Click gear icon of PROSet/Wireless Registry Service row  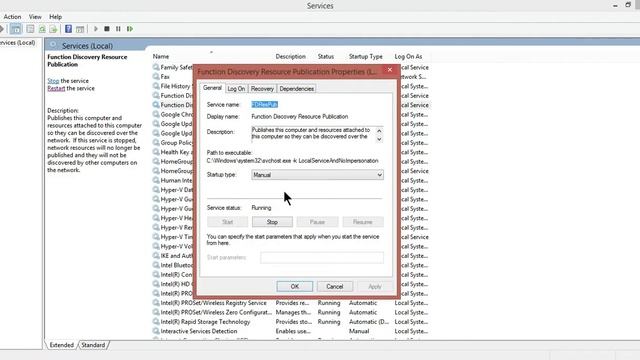tap(156, 303)
